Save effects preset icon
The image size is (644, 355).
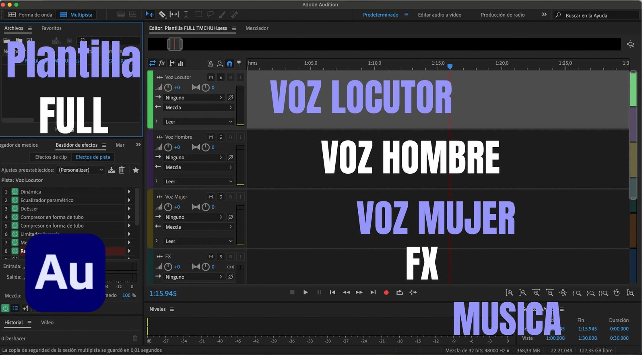(x=111, y=170)
